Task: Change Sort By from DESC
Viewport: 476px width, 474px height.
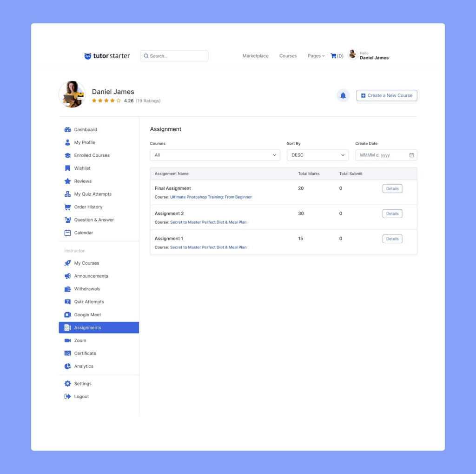Action: tap(317, 155)
